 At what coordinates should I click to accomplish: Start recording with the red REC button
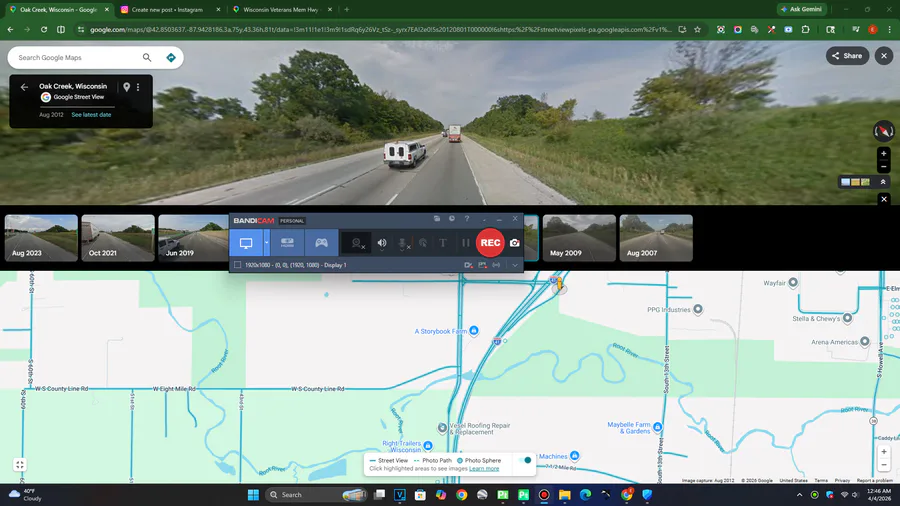click(x=490, y=243)
